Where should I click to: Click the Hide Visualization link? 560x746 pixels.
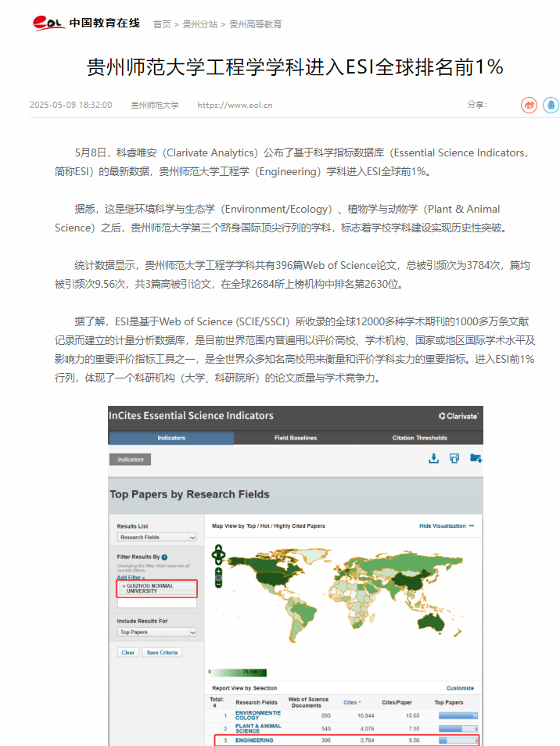click(443, 525)
